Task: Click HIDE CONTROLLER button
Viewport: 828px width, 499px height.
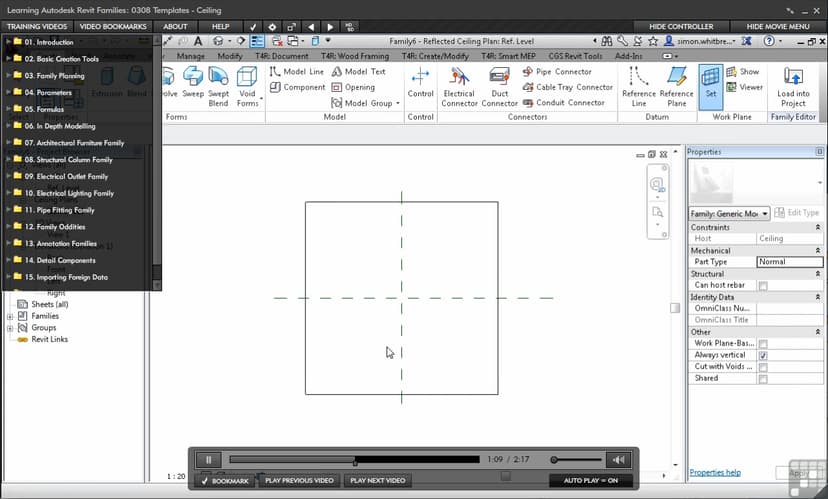Action: coord(681,26)
